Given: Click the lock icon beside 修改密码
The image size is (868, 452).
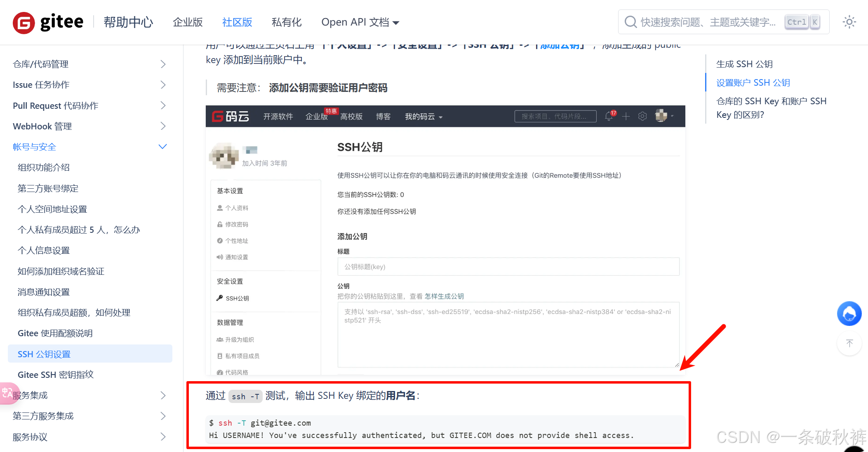Looking at the screenshot, I should coord(220,224).
